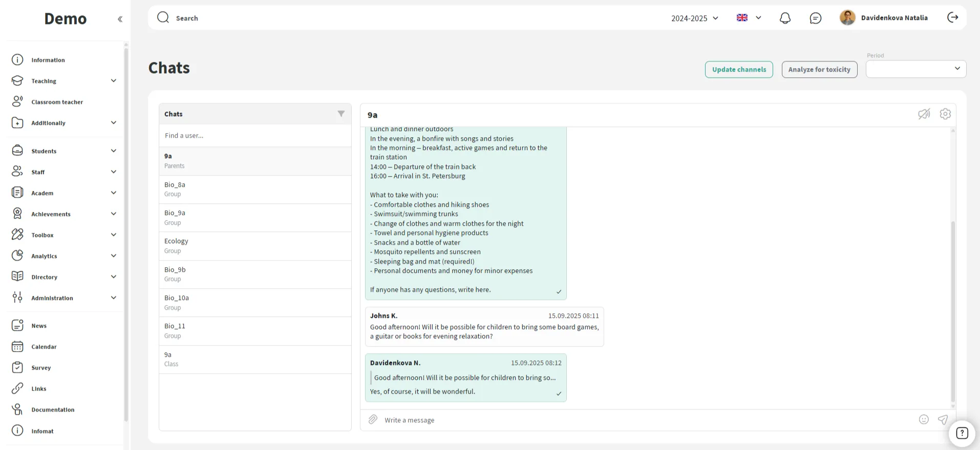
Task: Open the help question mark button
Action: pos(962,433)
